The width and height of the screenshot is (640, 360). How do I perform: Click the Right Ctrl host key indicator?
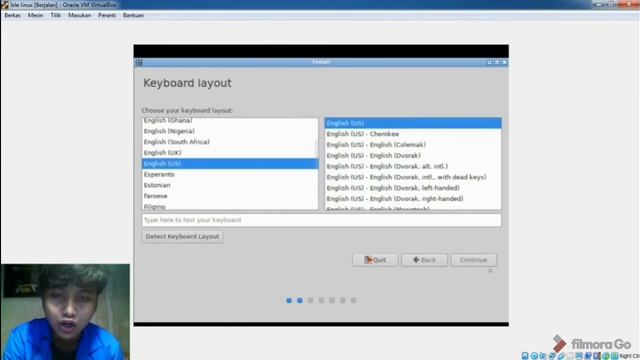point(630,356)
